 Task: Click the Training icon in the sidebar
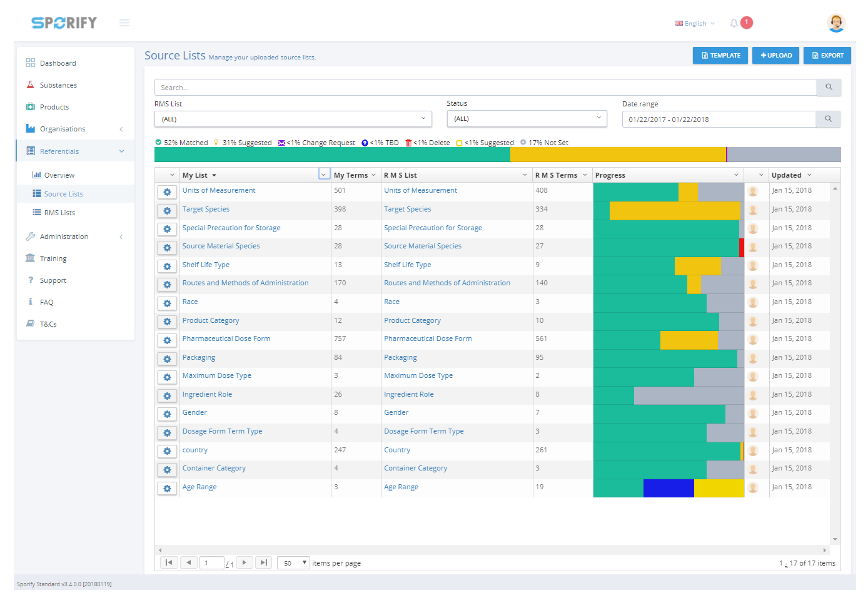click(x=30, y=258)
